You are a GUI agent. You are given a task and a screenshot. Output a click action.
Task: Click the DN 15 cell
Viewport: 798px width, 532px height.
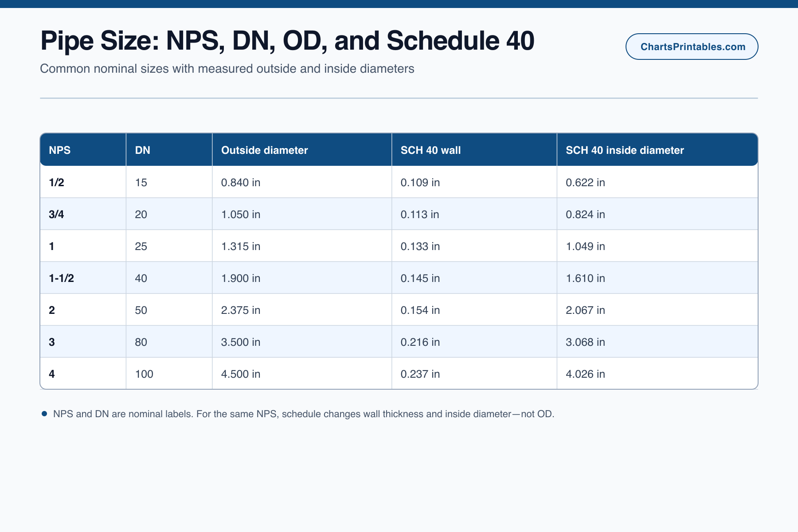169,182
